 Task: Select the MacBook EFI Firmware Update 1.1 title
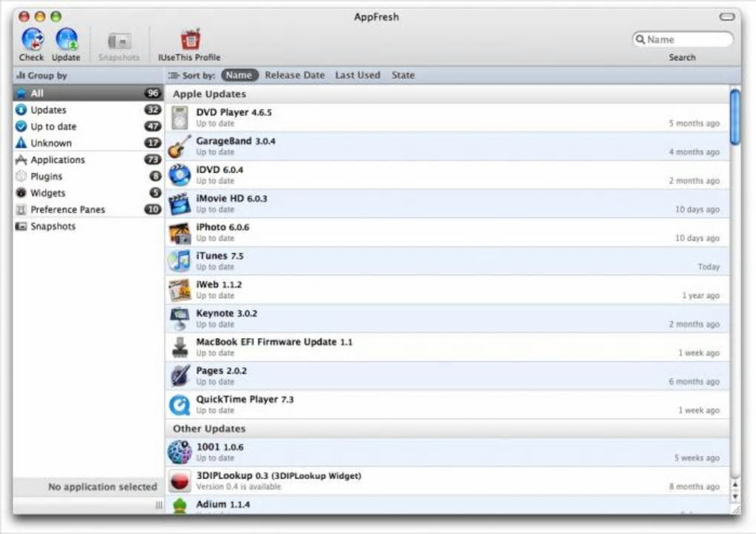click(274, 341)
